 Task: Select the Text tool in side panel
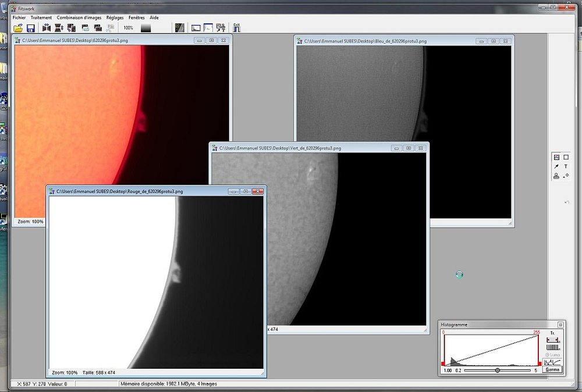[x=566, y=166]
